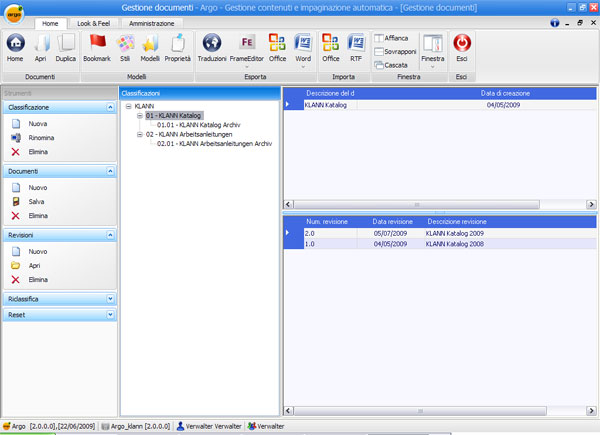
Task: Open the Finestra dropdown arrow
Action: click(x=433, y=67)
